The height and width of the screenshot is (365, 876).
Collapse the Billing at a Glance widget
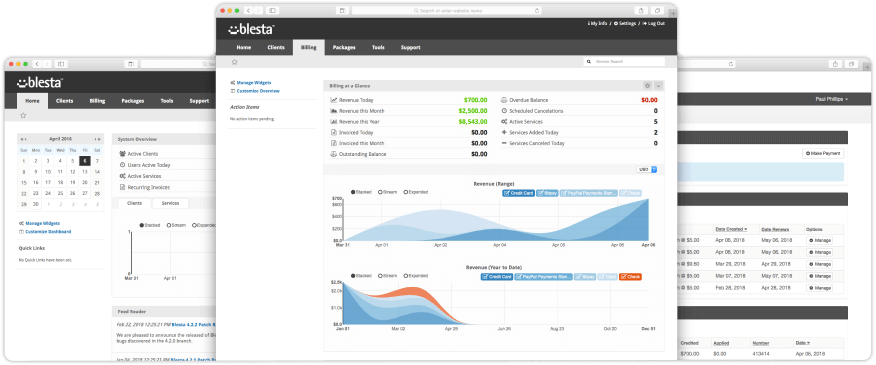coord(659,86)
